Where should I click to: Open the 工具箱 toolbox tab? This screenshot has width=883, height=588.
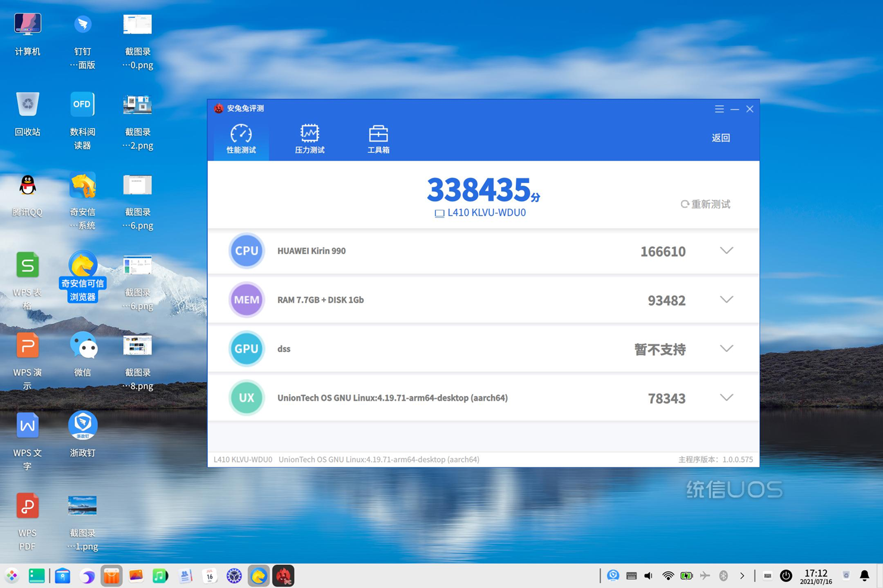(x=378, y=139)
